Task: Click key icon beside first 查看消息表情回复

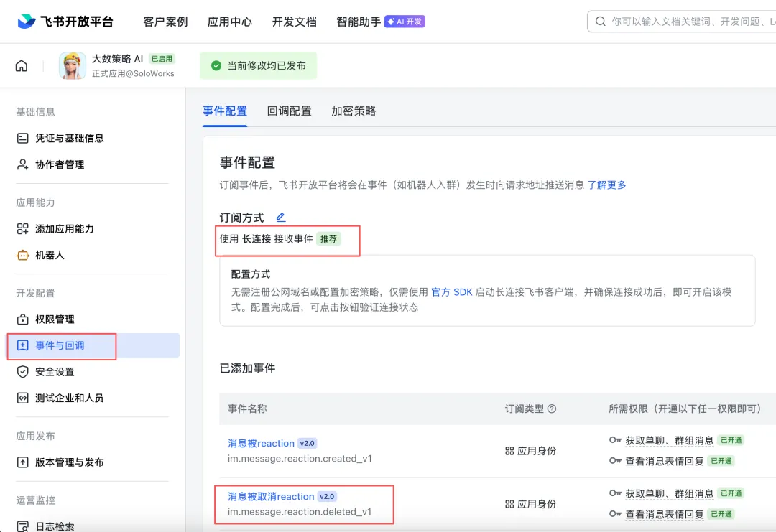Action: (x=615, y=461)
